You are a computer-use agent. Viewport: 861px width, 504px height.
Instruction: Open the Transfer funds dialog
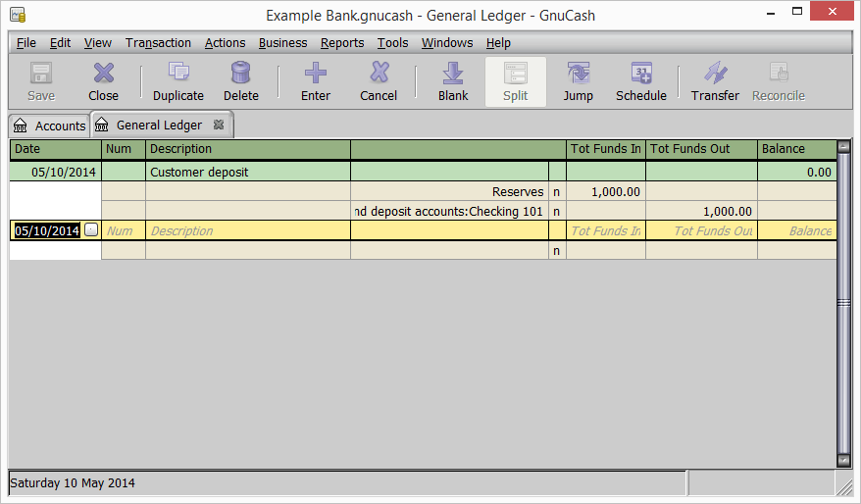(715, 81)
